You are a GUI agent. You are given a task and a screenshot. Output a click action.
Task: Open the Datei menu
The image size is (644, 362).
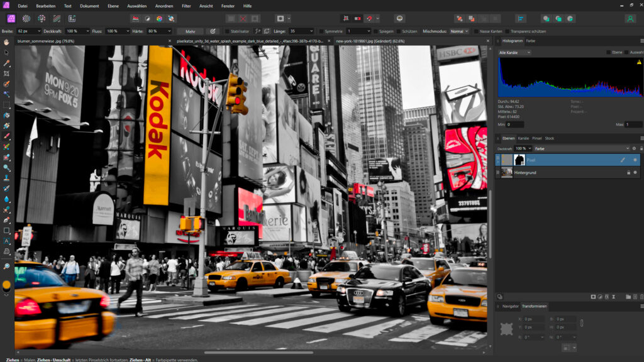tap(23, 6)
